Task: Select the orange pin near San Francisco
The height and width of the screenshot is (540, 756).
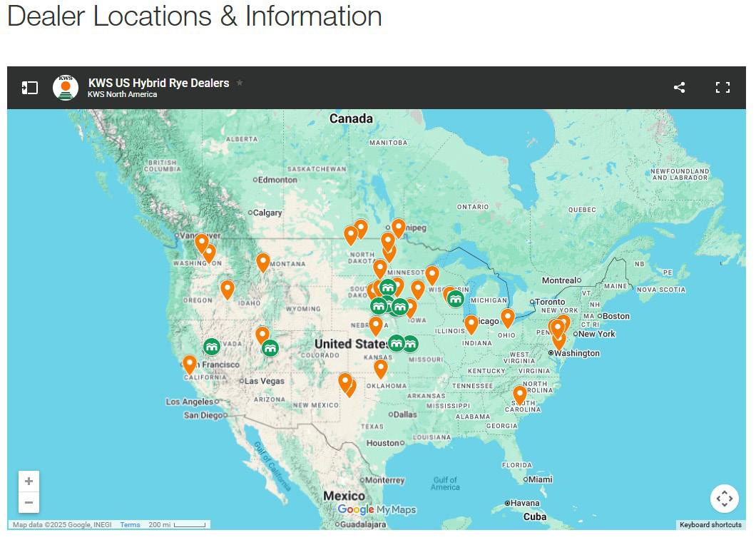Action: point(190,365)
